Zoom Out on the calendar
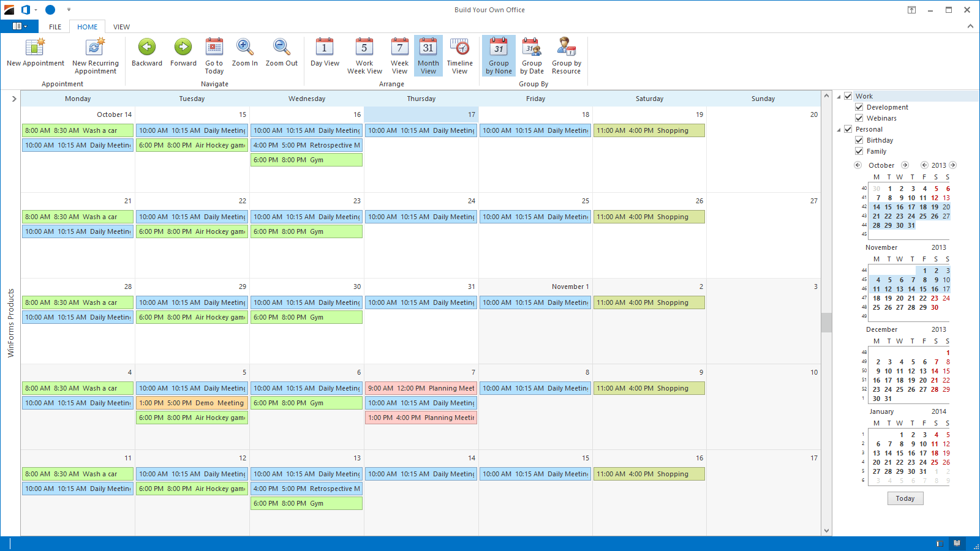980x551 pixels. pyautogui.click(x=282, y=53)
